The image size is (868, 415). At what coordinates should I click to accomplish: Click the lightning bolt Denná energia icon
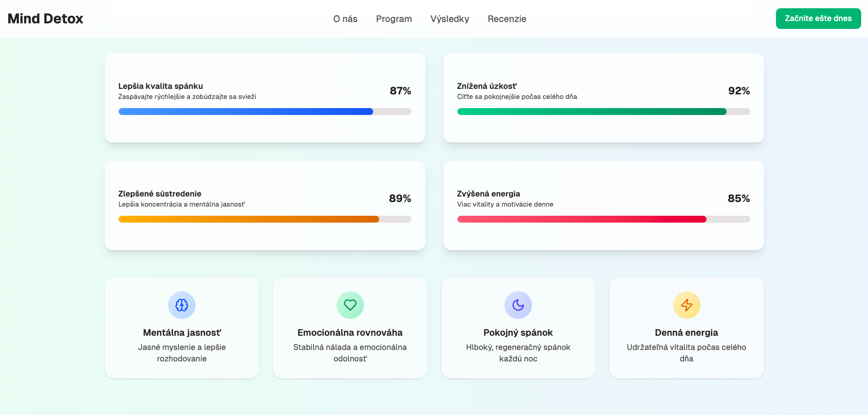(686, 305)
